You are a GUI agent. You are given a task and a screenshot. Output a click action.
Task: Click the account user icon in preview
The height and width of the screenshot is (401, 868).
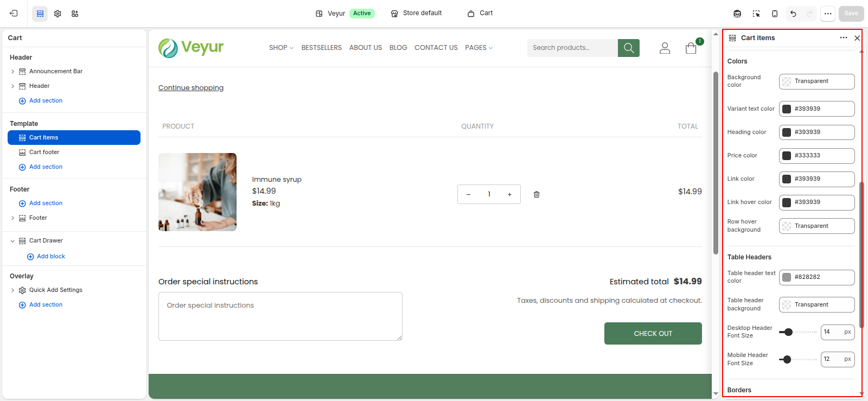click(665, 48)
